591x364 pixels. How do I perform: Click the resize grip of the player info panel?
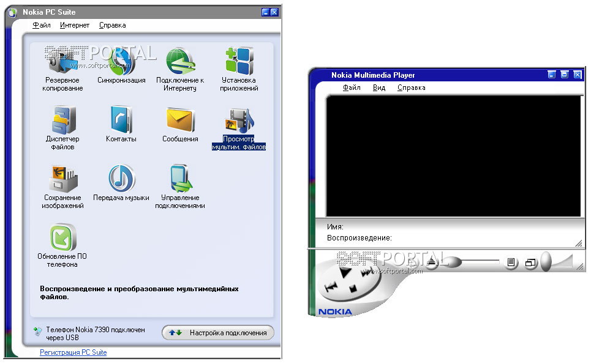(x=579, y=243)
